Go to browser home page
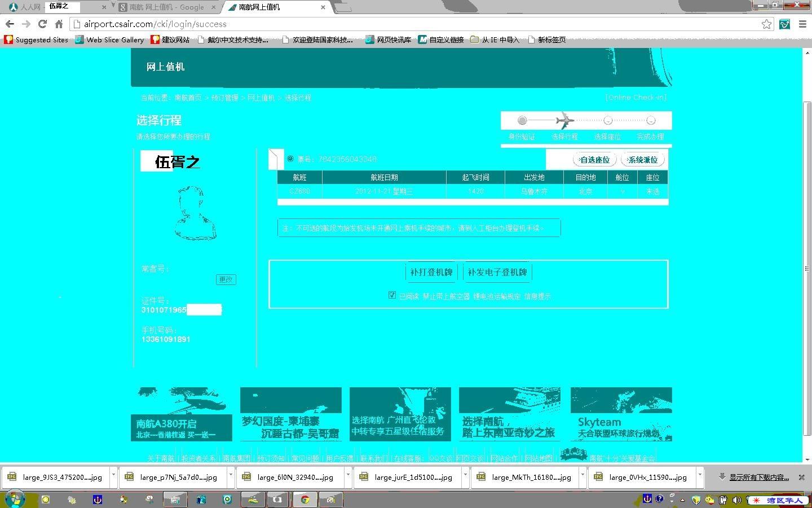This screenshot has height=508, width=812. pyautogui.click(x=59, y=24)
